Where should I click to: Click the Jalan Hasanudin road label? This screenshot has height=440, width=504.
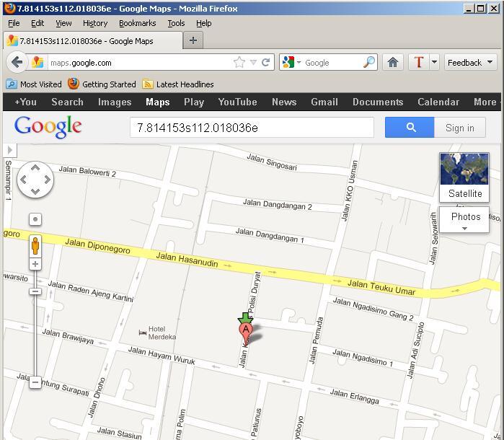tap(187, 260)
